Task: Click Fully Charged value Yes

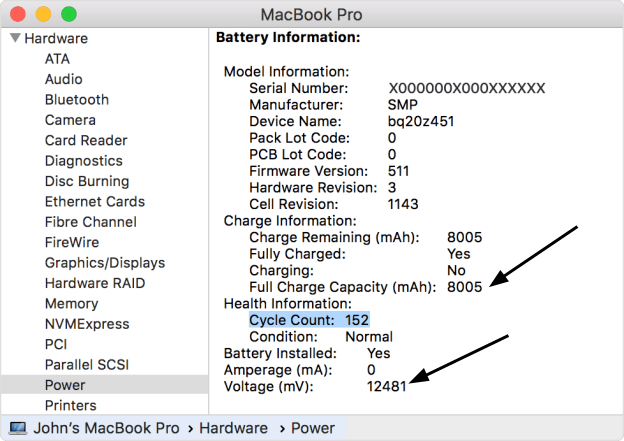Action: pyautogui.click(x=458, y=254)
